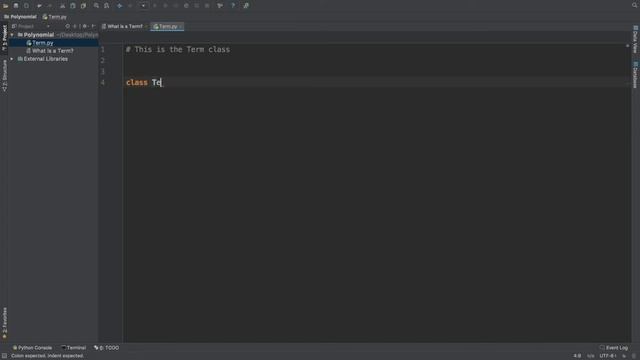Click the Redo toolbar icon
Screen dimensions: 640x360
click(x=49, y=6)
